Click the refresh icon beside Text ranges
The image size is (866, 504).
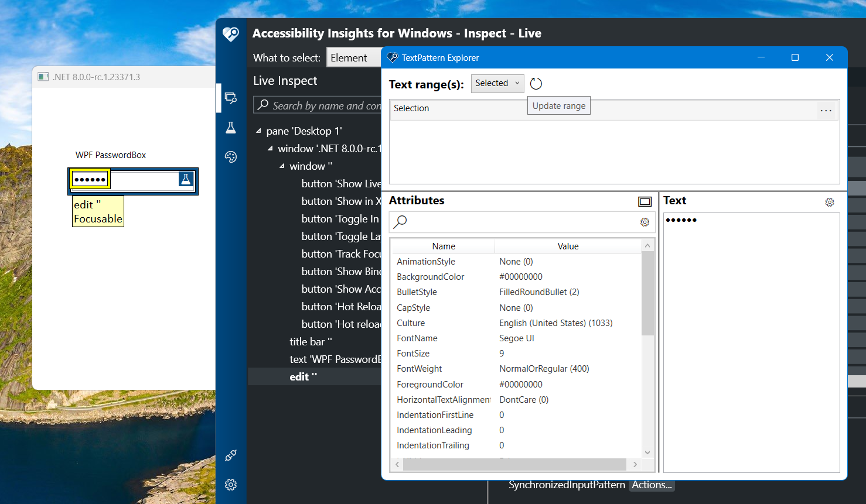tap(536, 83)
